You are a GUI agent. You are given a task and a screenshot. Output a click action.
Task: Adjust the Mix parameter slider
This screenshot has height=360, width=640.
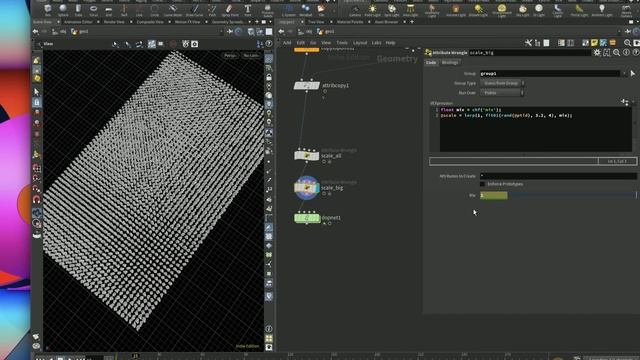click(x=572, y=196)
